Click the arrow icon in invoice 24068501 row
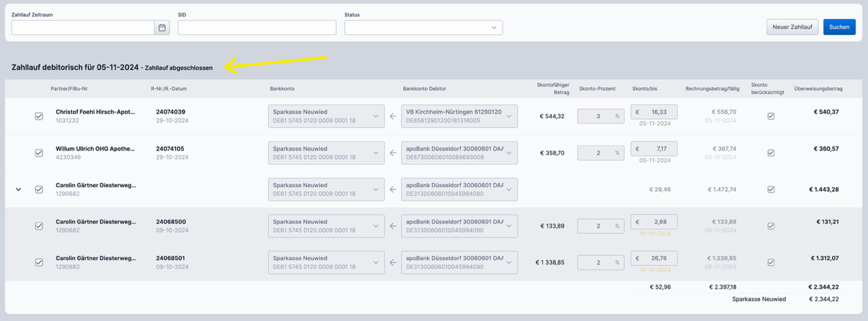This screenshot has width=868, height=321. click(x=392, y=262)
